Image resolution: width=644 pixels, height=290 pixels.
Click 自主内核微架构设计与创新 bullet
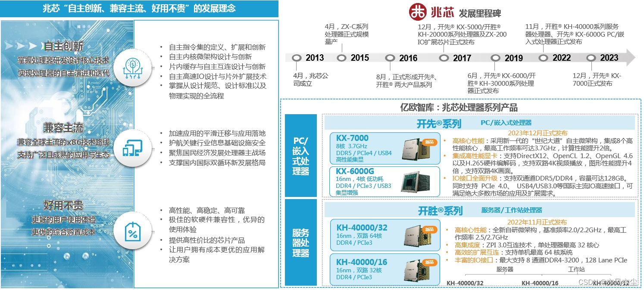tap(210, 57)
